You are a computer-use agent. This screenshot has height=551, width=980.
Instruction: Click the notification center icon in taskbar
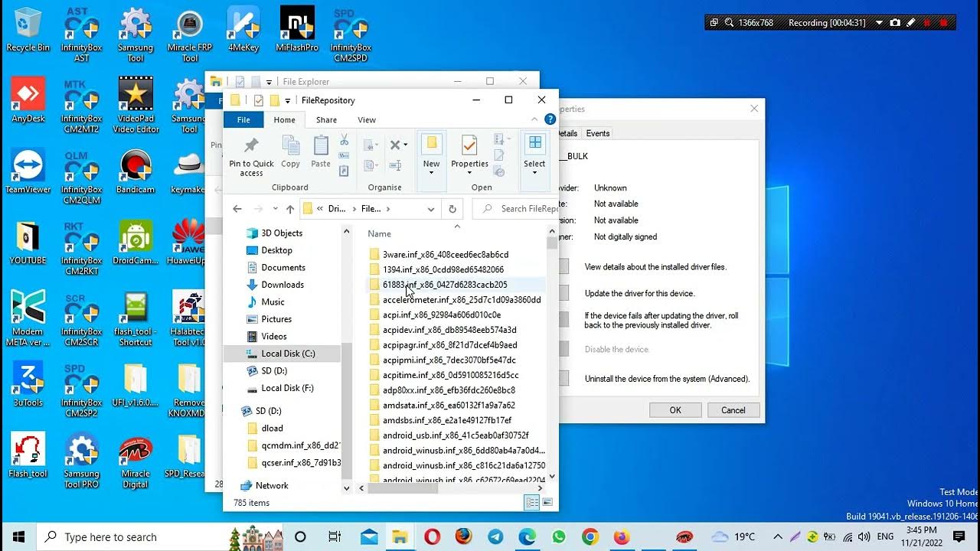[x=959, y=536]
